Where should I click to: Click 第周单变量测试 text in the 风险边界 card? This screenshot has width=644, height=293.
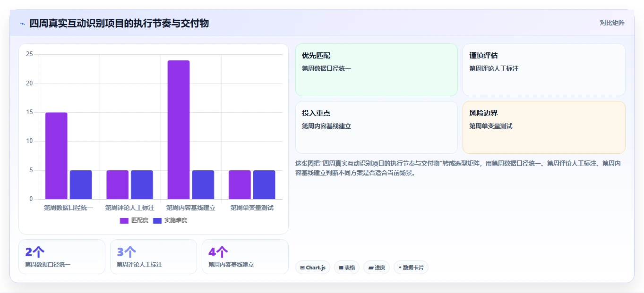pyautogui.click(x=491, y=126)
